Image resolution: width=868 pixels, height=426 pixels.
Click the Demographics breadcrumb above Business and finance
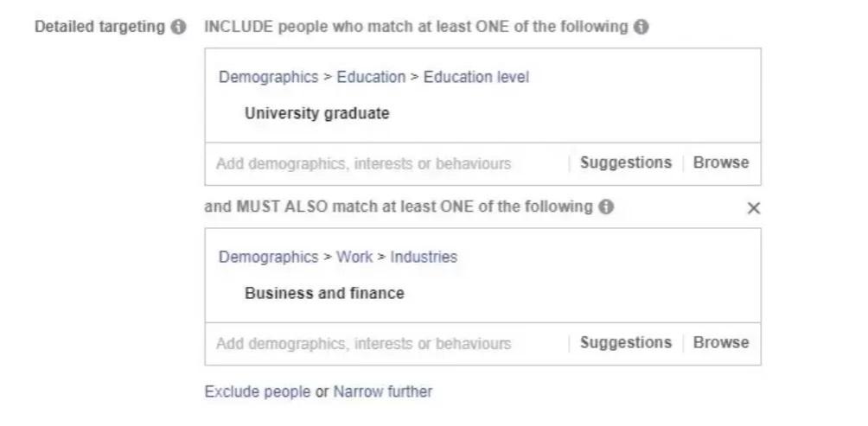(x=268, y=257)
